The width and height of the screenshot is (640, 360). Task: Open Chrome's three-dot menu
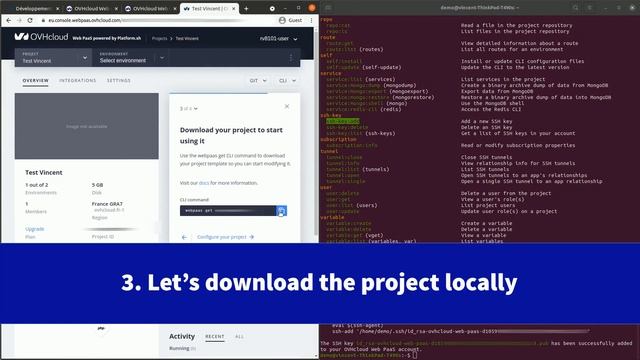tap(311, 20)
